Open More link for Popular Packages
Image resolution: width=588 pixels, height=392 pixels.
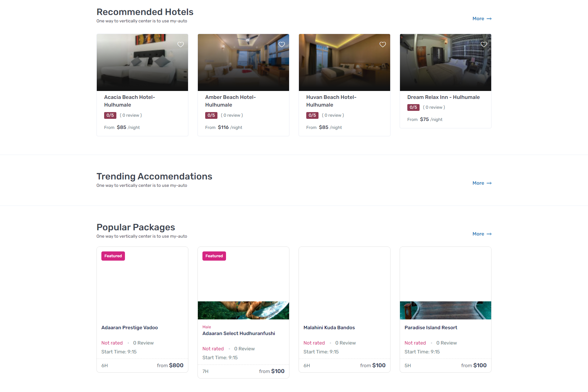[482, 234]
